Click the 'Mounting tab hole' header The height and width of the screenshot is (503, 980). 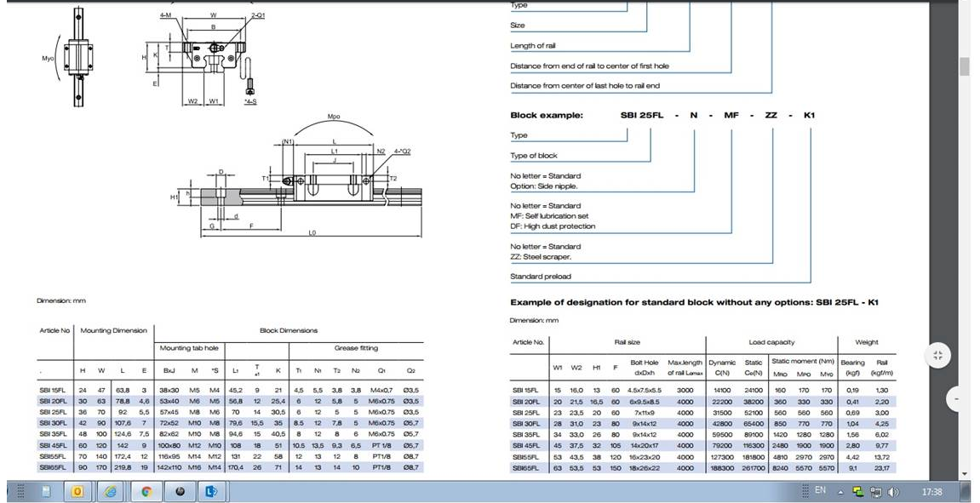tap(189, 348)
